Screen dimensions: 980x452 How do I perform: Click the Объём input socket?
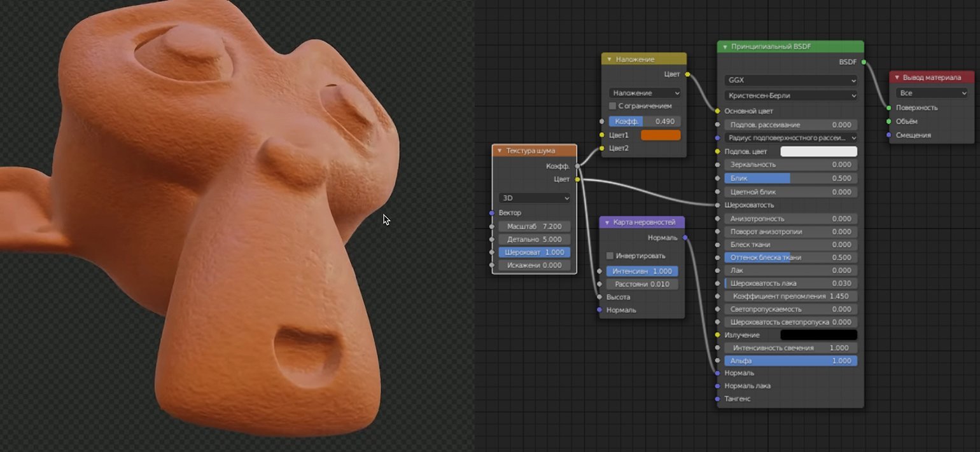click(x=889, y=121)
